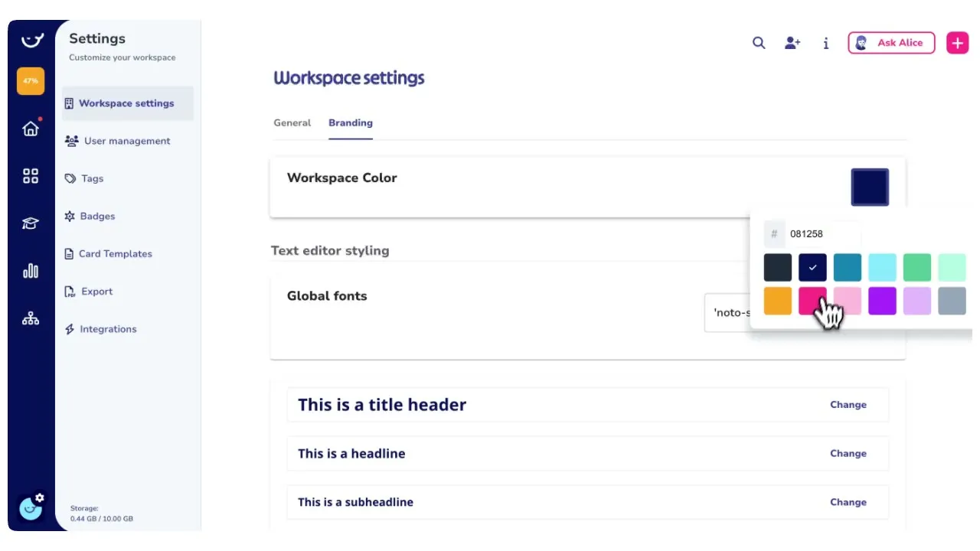Open the graduation cap learning icon

point(31,223)
